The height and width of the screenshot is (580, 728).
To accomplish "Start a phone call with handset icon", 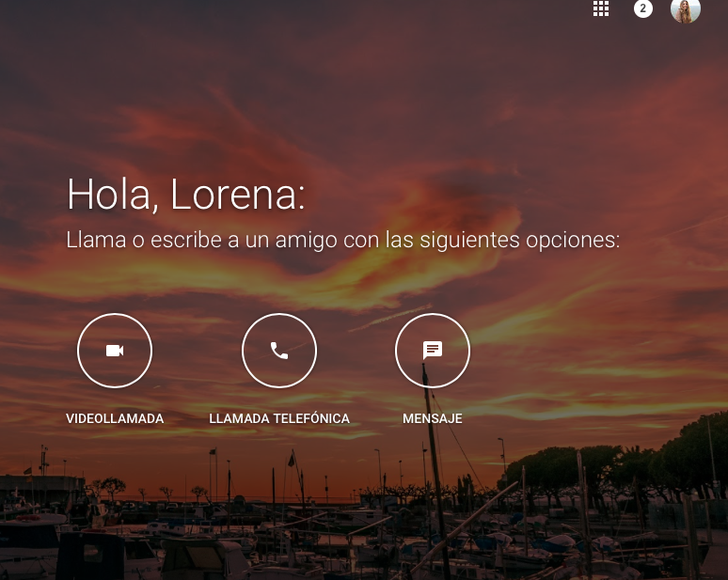I will [279, 351].
